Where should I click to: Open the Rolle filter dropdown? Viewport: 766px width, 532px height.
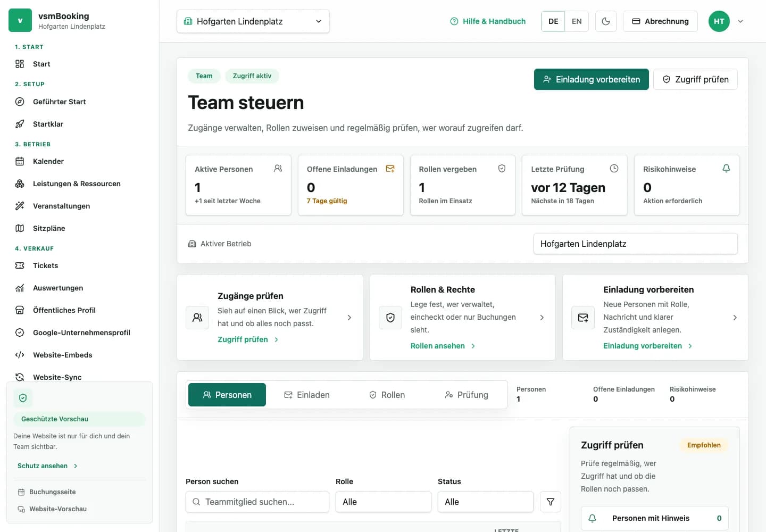[x=383, y=502]
